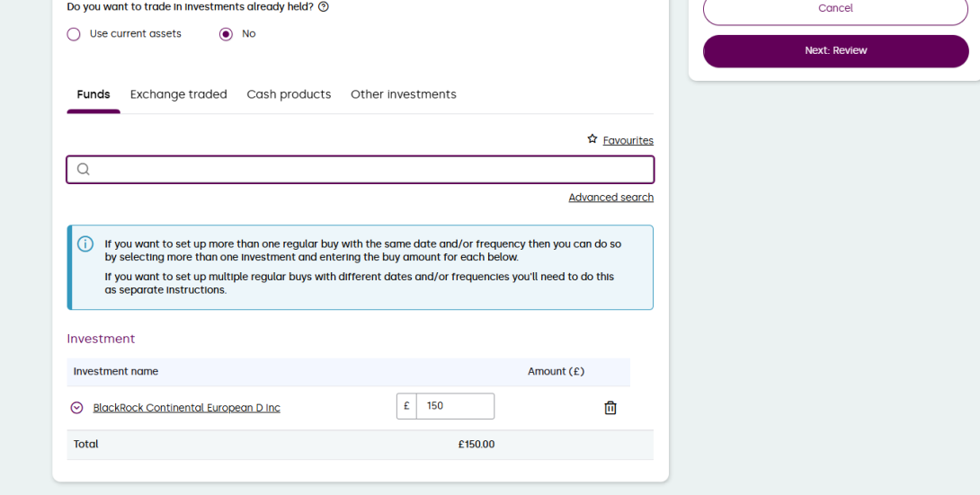This screenshot has width=980, height=495.
Task: Expand BlackRock Continental European row chevron
Action: tap(76, 408)
